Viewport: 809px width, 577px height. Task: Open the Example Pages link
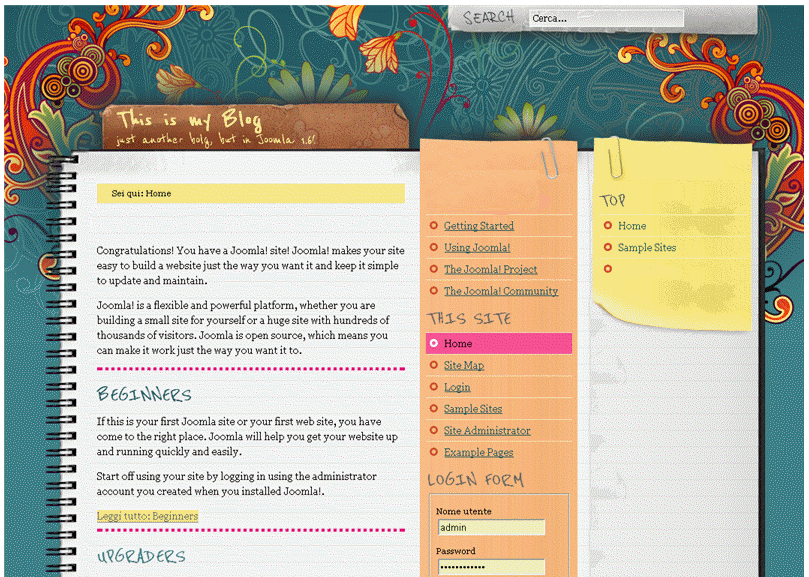(479, 452)
